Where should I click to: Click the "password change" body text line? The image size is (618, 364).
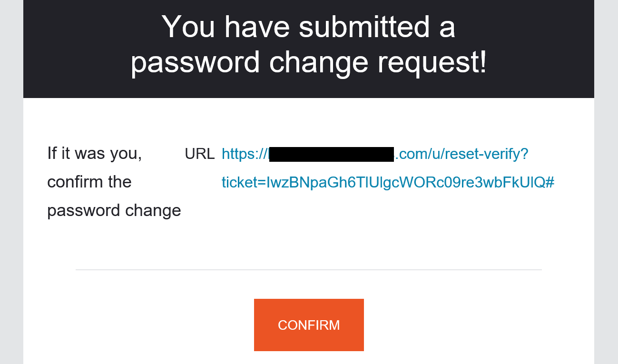coord(114,210)
